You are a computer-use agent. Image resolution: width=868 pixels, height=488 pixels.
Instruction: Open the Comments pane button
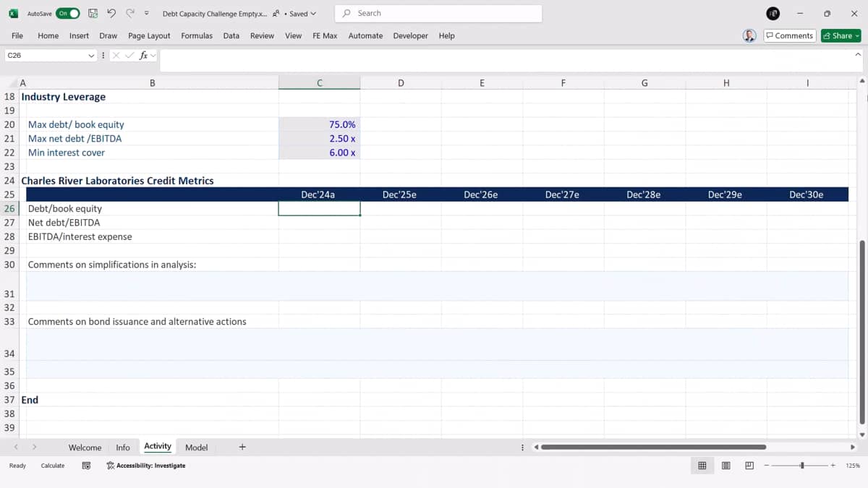790,35
